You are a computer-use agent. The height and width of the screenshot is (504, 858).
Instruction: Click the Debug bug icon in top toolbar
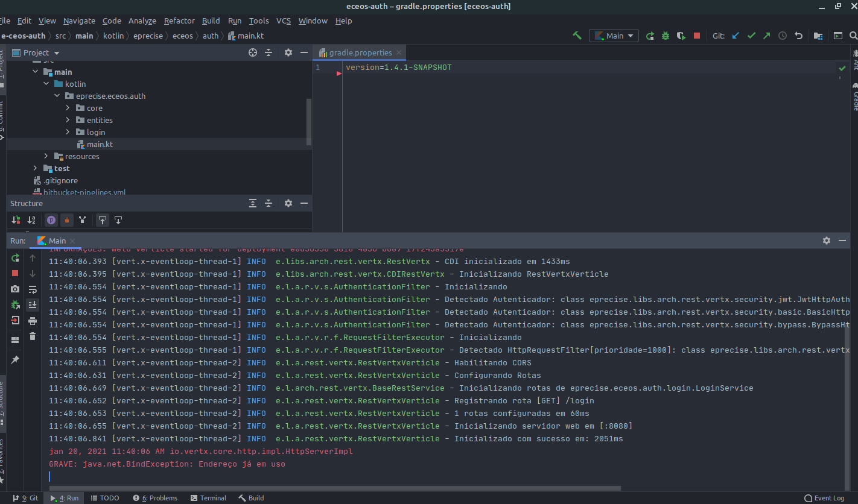[666, 36]
